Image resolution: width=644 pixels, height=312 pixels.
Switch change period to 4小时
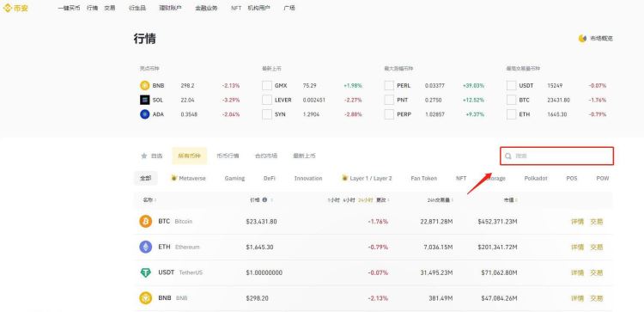[x=349, y=200]
